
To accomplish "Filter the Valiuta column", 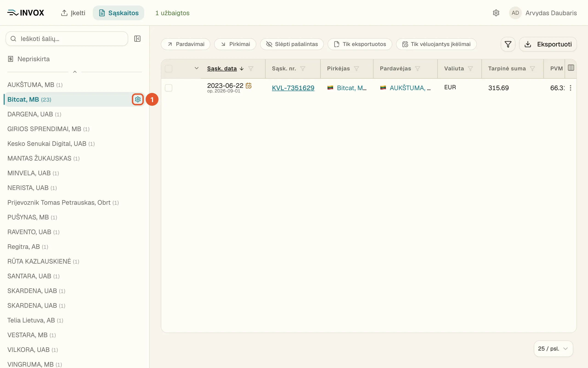I will click(470, 69).
